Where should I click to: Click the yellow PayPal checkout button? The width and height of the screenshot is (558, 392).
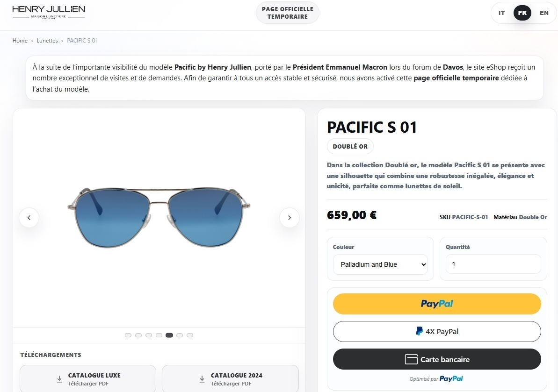pyautogui.click(x=437, y=304)
